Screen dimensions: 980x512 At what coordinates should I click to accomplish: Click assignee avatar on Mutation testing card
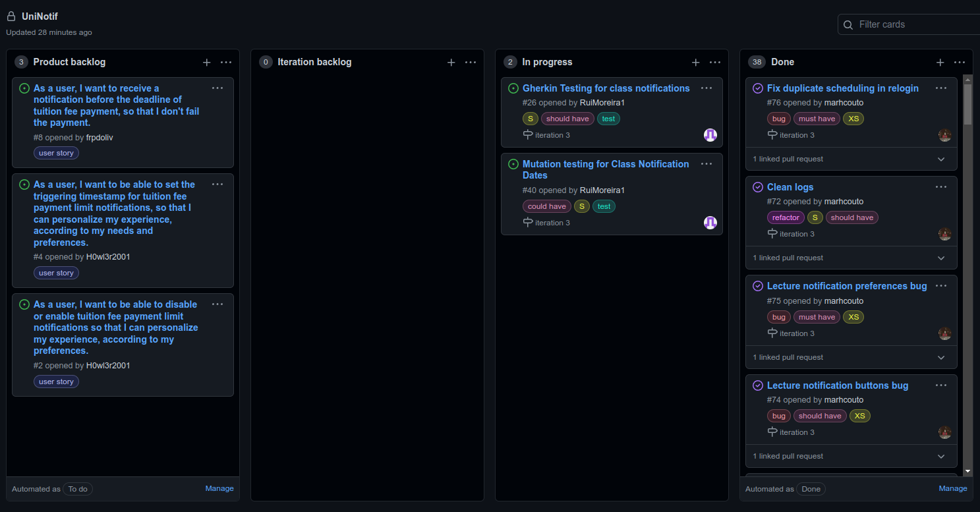[710, 223]
